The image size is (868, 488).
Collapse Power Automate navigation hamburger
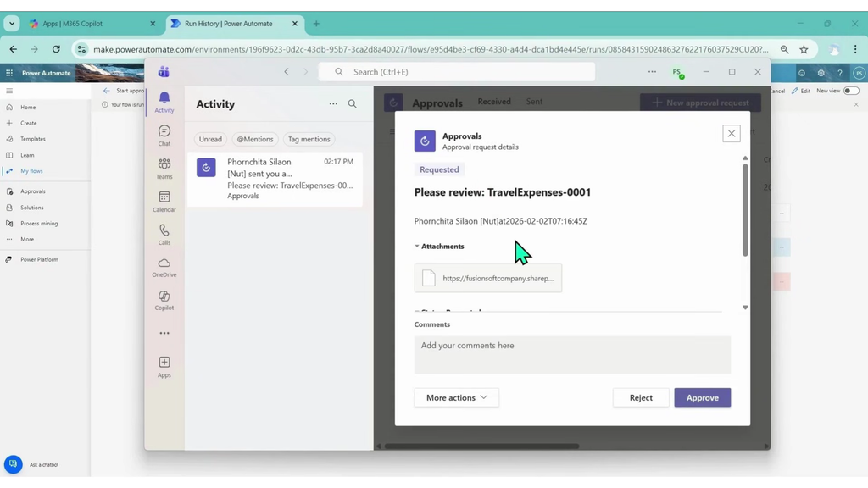coord(9,91)
